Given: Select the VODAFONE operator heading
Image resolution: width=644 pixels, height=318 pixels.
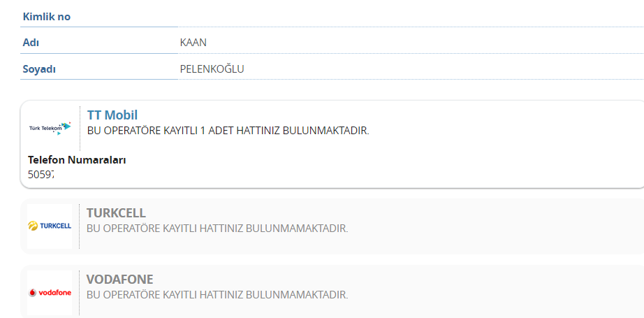Looking at the screenshot, I should (x=119, y=280).
